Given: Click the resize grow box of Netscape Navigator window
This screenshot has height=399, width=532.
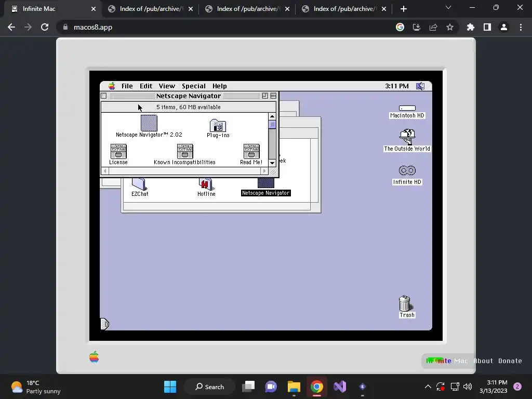Looking at the screenshot, I should [272, 171].
